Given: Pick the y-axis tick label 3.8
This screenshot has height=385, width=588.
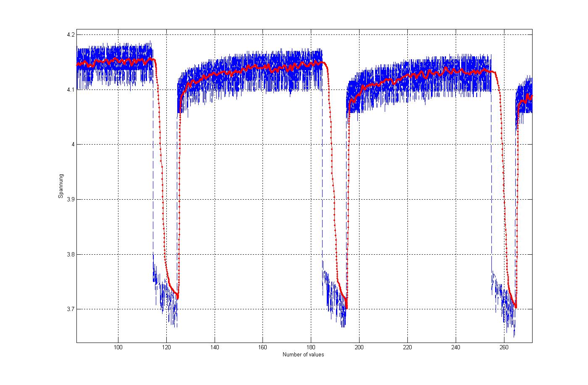Looking at the screenshot, I should click(71, 254).
